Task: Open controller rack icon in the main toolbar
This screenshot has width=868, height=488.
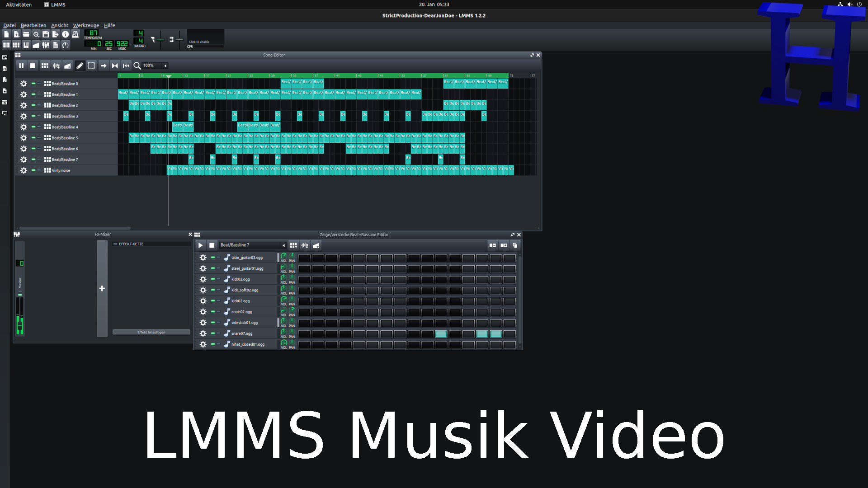Action: [66, 45]
